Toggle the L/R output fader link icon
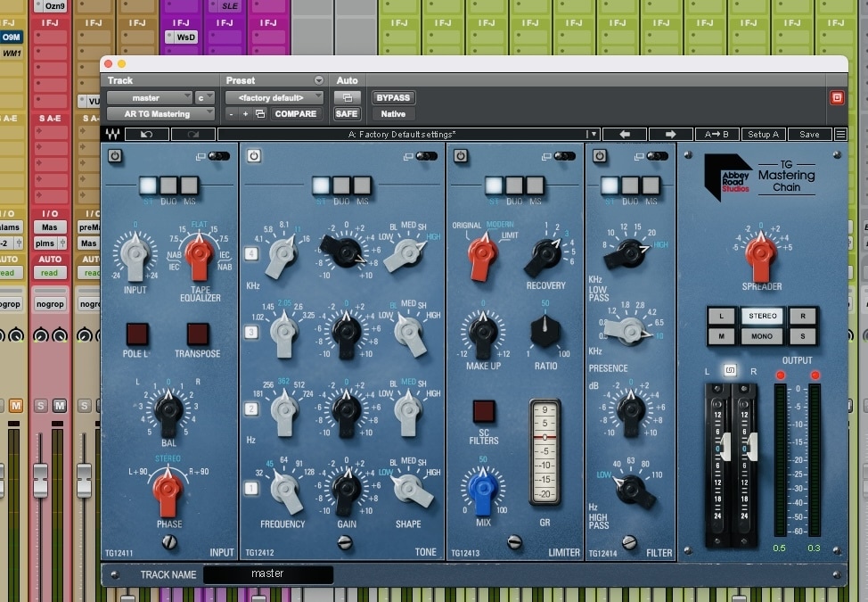 click(x=730, y=370)
